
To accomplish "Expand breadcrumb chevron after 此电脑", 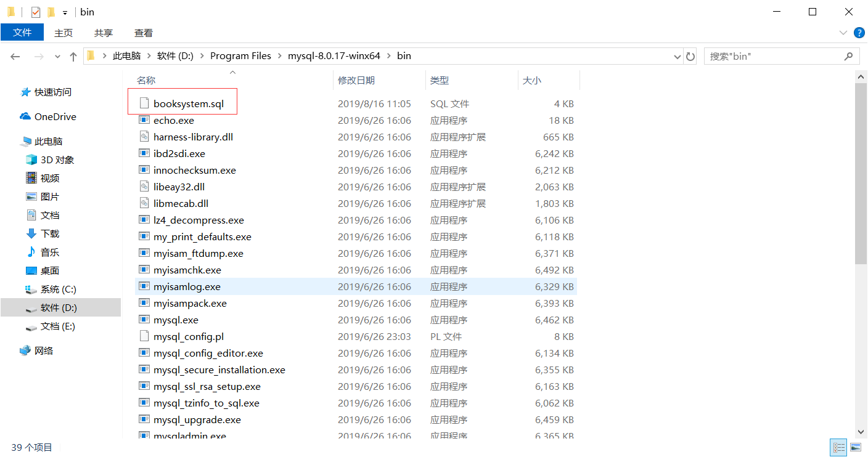I will click(149, 56).
